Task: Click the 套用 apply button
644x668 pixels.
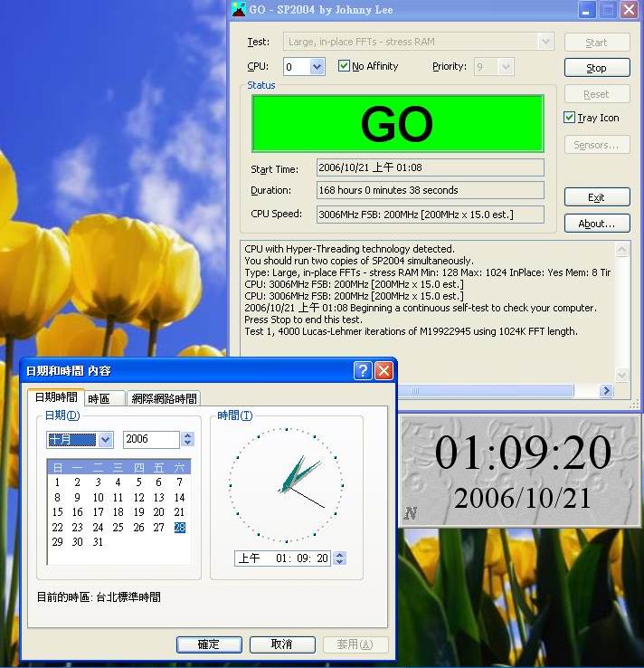Action: coord(355,644)
